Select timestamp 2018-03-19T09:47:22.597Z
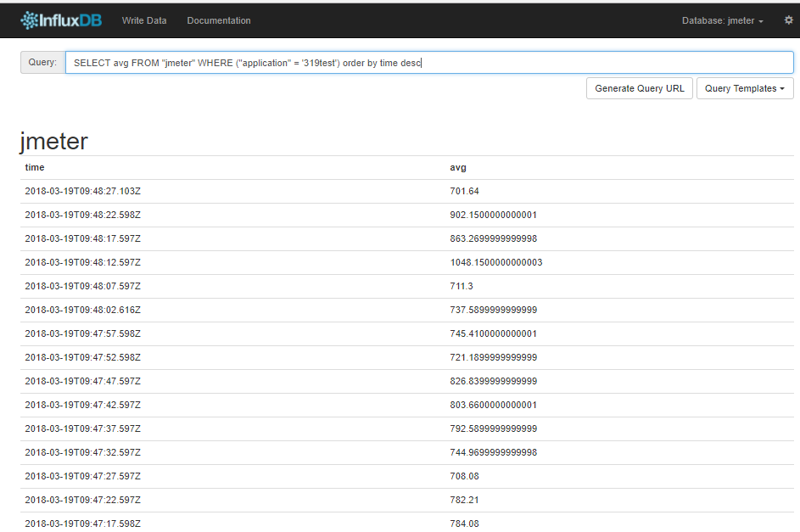 (x=82, y=500)
